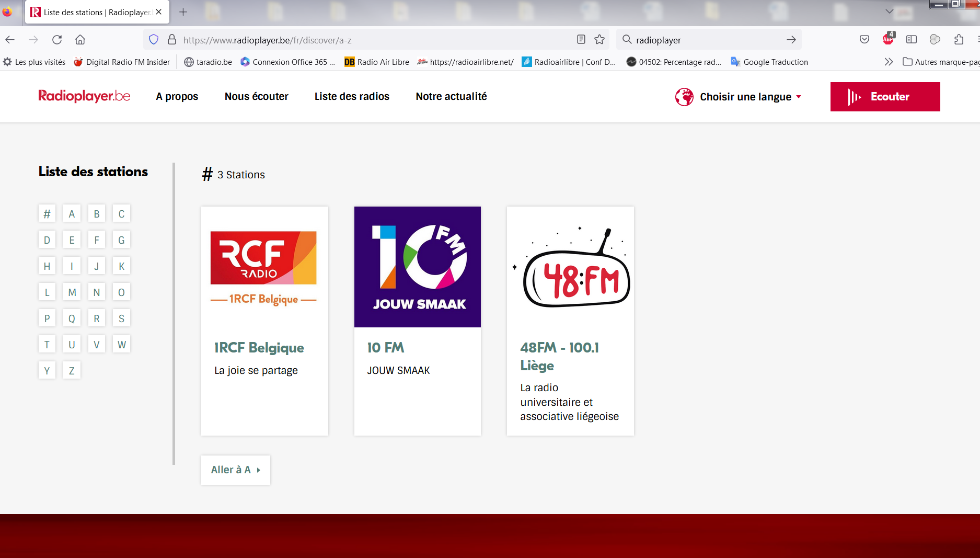The image size is (980, 558).
Task: Filter stations by letter M
Action: point(72,292)
